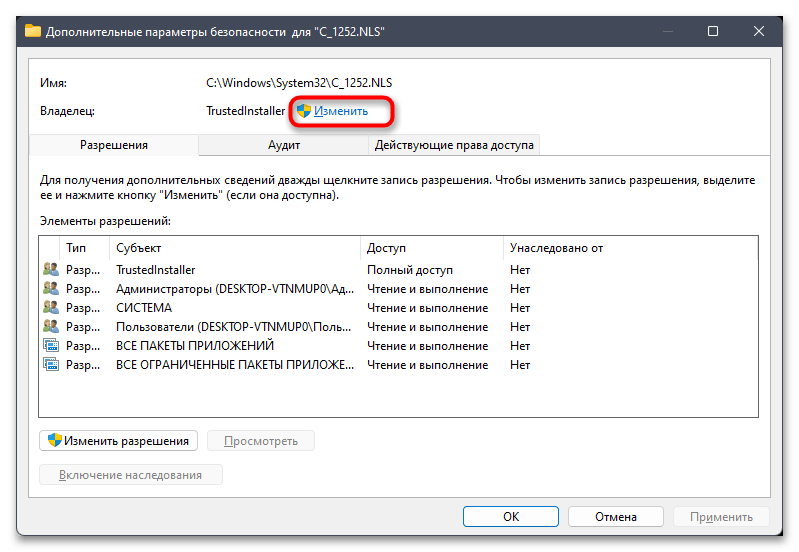The image size is (799, 552).
Task: Maximize the security settings window
Action: pos(713,31)
